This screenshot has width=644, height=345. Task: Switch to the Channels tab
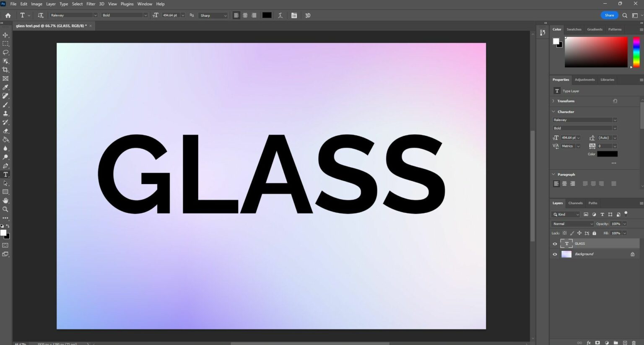pos(575,203)
